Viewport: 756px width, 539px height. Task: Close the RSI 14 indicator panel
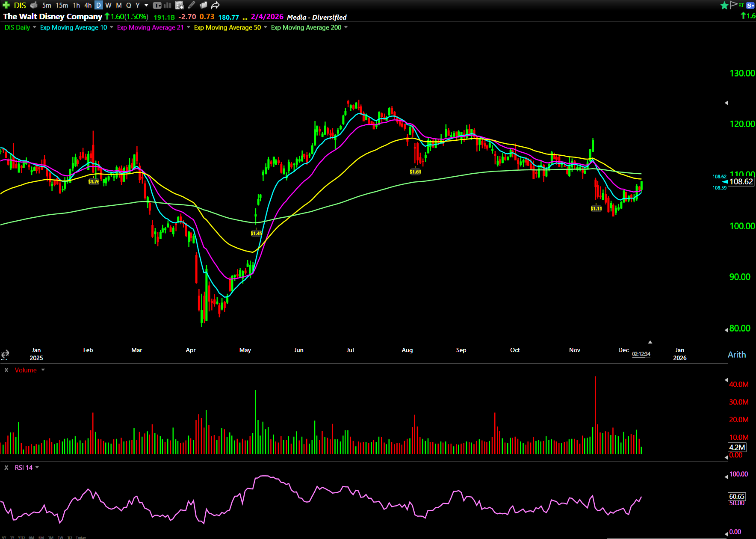pos(6,468)
